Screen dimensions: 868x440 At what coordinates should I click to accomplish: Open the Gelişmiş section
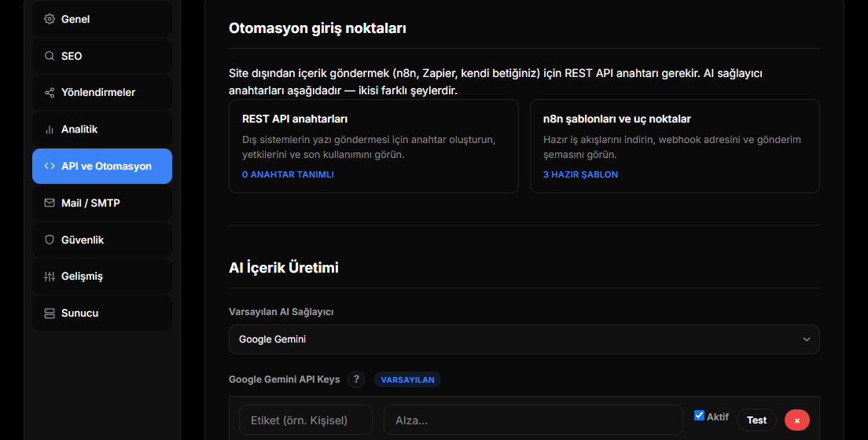102,276
